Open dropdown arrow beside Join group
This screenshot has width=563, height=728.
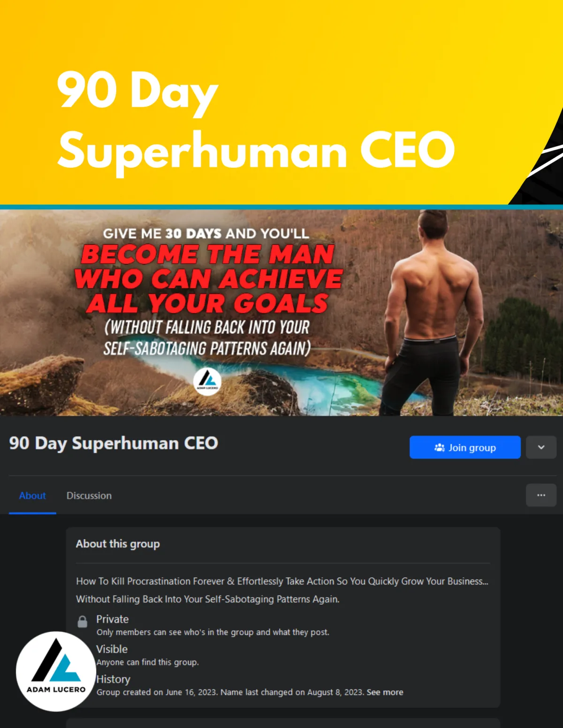(x=541, y=447)
